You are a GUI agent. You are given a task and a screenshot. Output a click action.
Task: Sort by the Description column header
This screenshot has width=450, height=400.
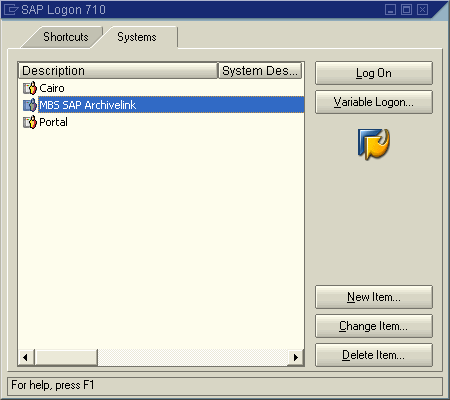(118, 71)
